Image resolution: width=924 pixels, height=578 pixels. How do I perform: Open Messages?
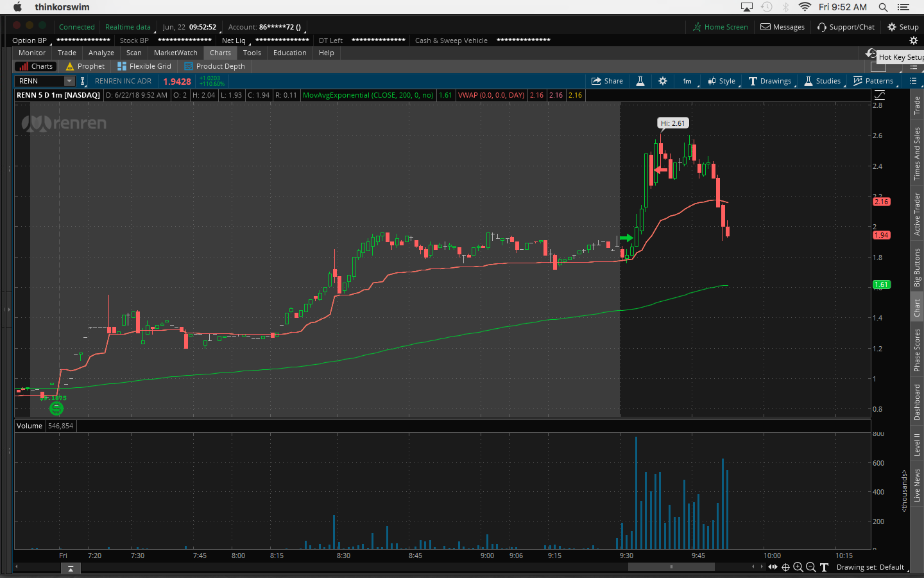coord(782,27)
